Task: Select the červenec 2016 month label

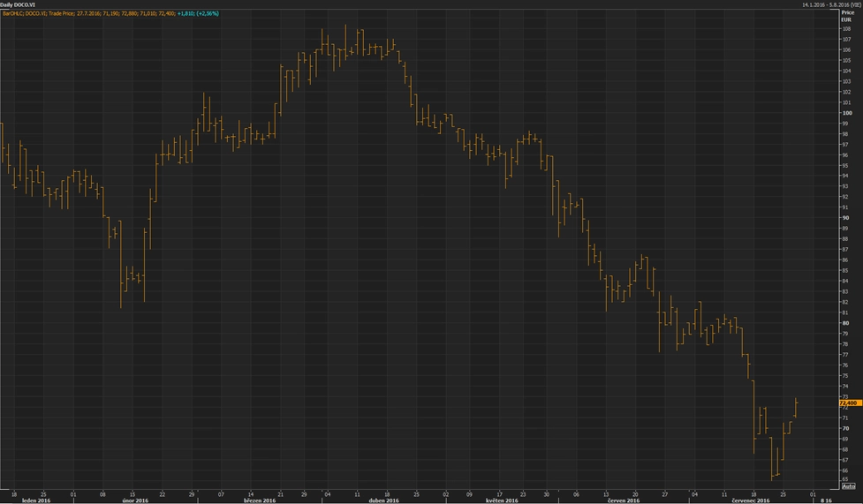Action: 751,500
